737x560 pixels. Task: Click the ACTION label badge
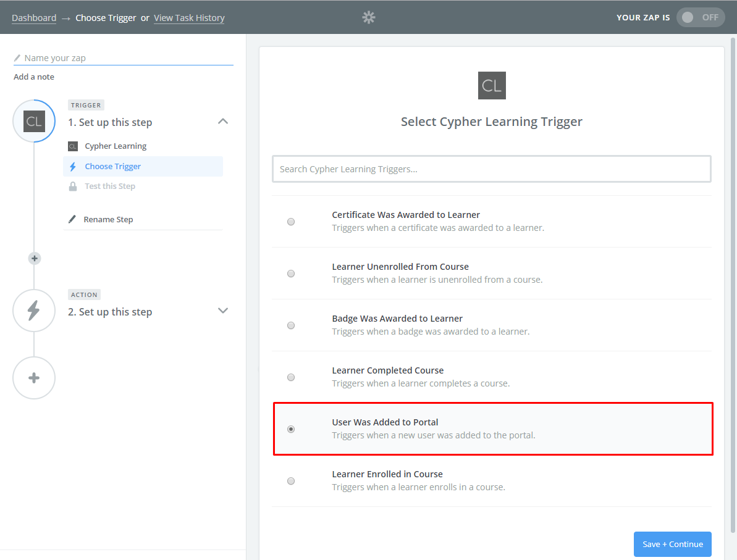(84, 295)
